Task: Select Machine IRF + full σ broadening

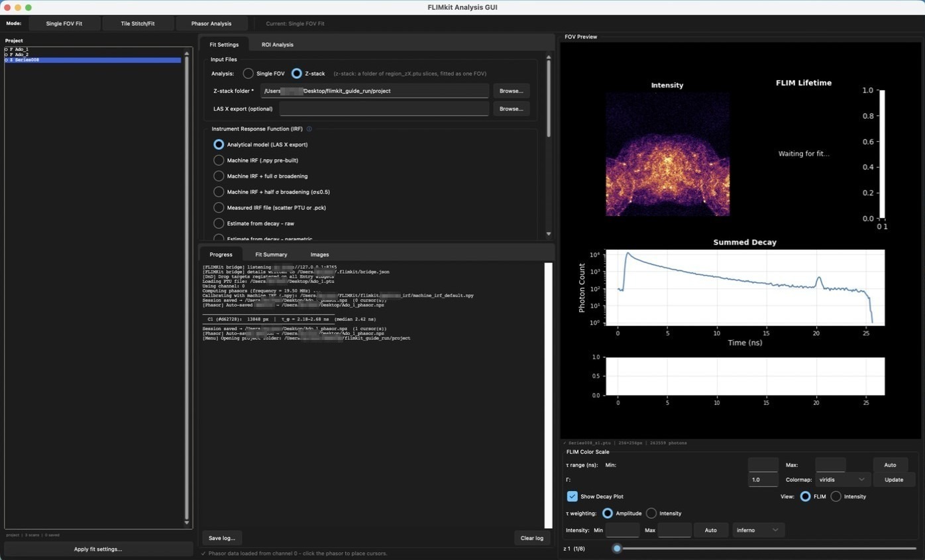Action: click(x=219, y=176)
